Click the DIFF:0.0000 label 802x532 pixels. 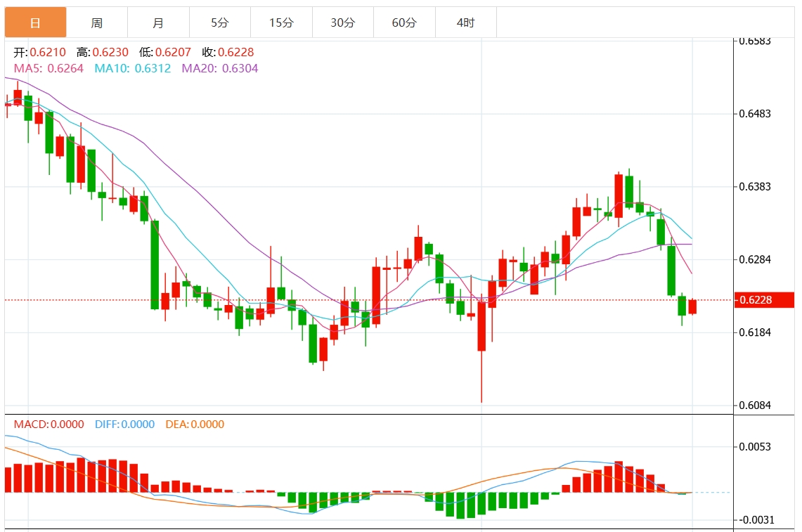pyautogui.click(x=125, y=424)
